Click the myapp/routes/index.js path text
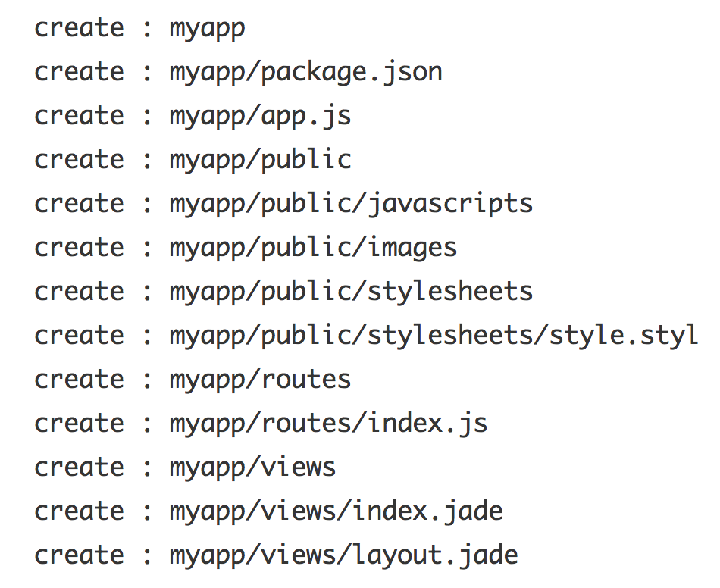 [x=328, y=424]
